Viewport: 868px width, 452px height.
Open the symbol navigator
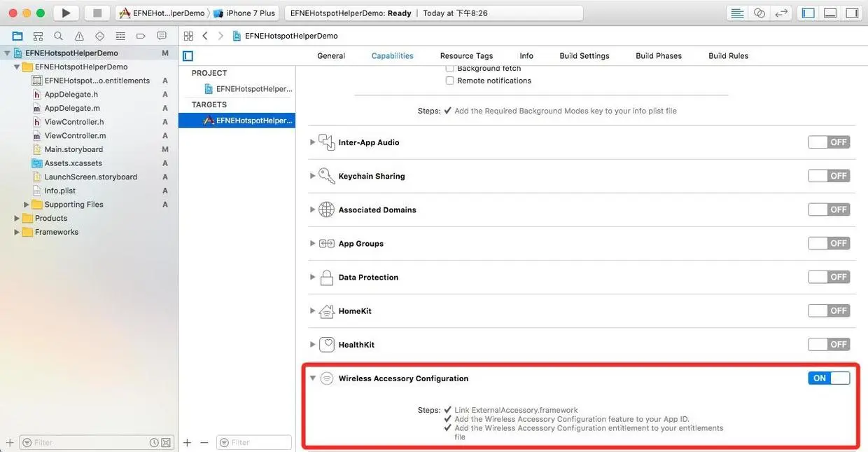coord(38,36)
